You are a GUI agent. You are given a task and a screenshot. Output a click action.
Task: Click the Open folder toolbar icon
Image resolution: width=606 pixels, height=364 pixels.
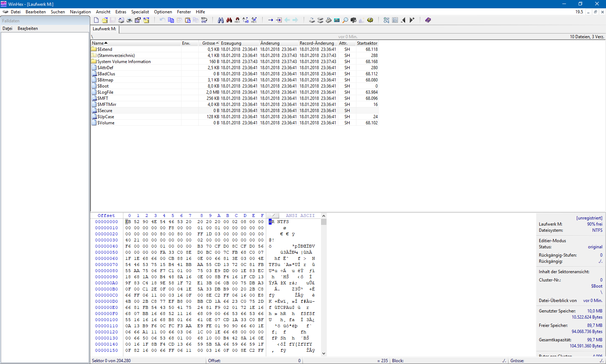[146, 20]
